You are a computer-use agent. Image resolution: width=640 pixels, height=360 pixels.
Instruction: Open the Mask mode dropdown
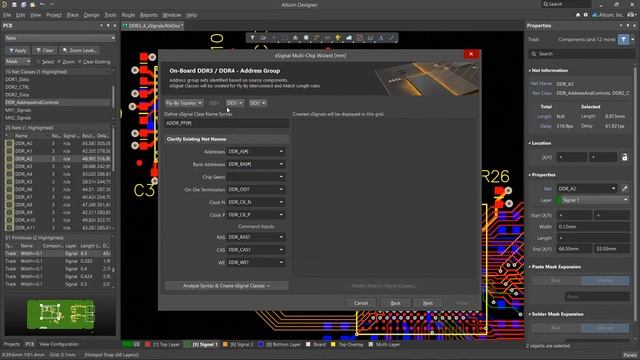pos(18,62)
